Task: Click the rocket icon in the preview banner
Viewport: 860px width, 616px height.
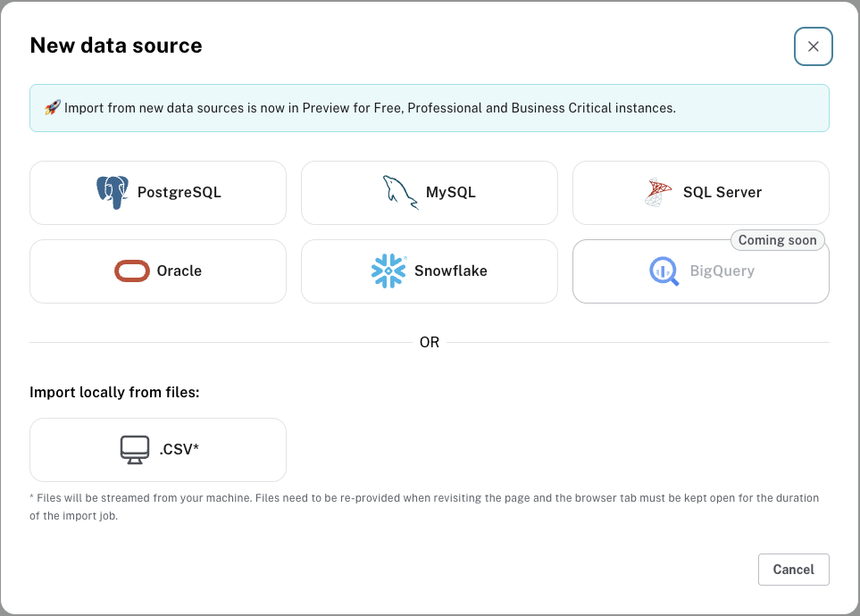Action: click(x=52, y=107)
